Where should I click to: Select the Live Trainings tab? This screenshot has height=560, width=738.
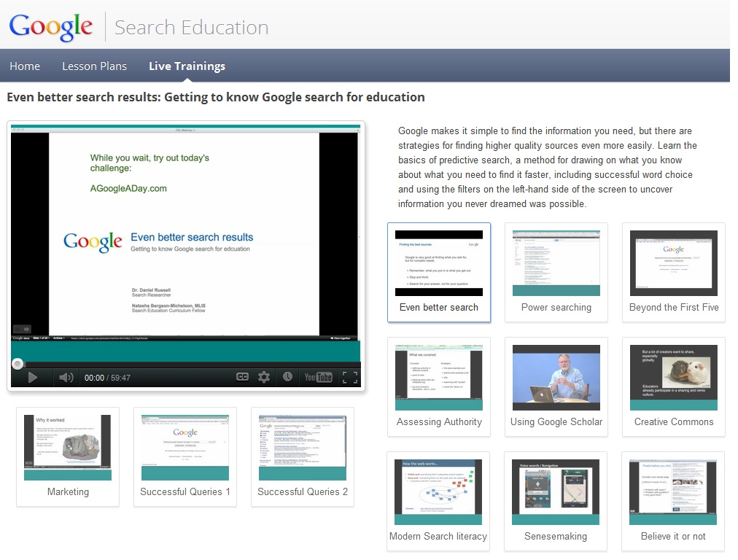point(187,66)
